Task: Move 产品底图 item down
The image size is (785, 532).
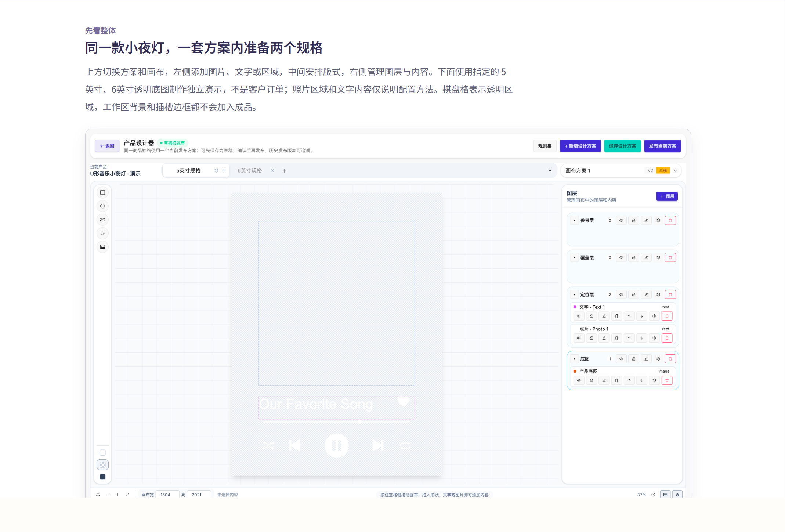Action: (641, 380)
